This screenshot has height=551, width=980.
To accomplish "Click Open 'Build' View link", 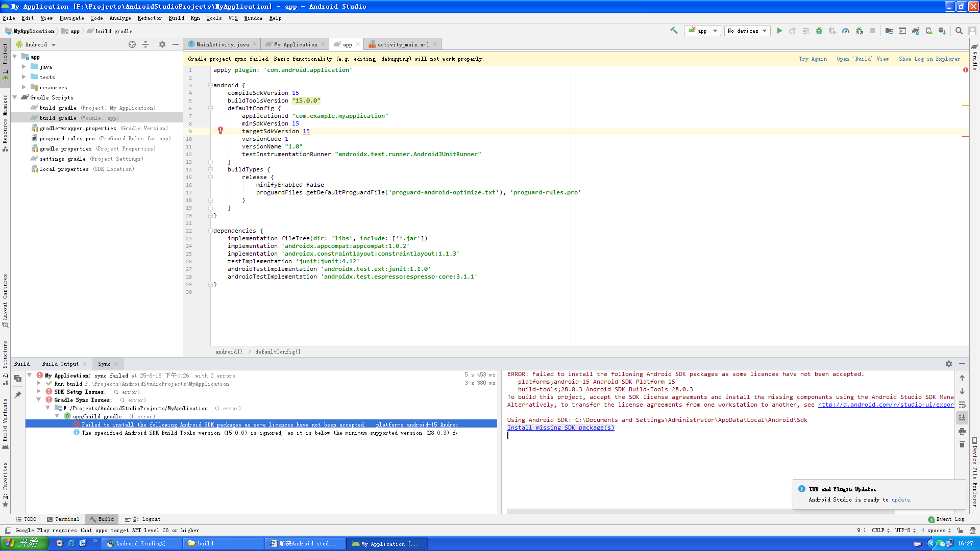I will 863,59.
